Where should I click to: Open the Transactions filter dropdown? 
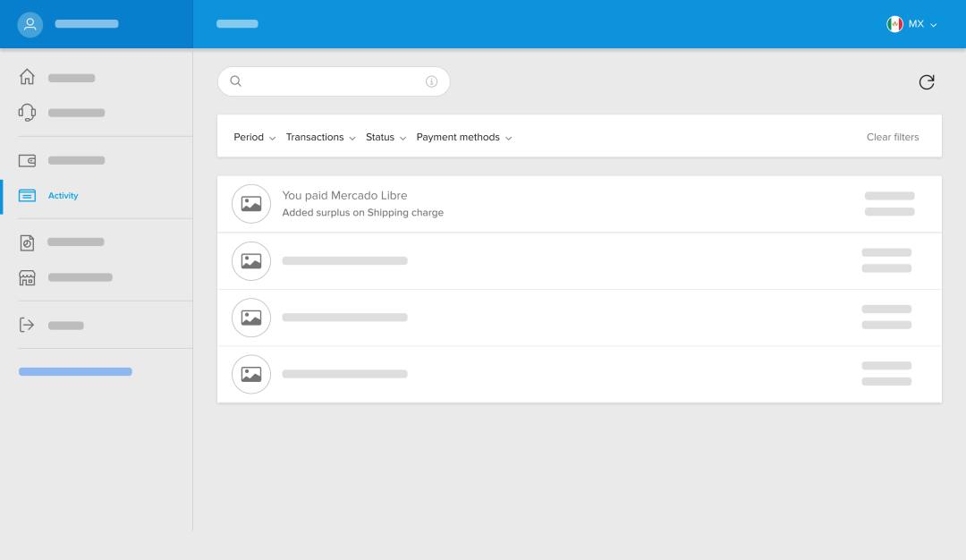tap(320, 138)
